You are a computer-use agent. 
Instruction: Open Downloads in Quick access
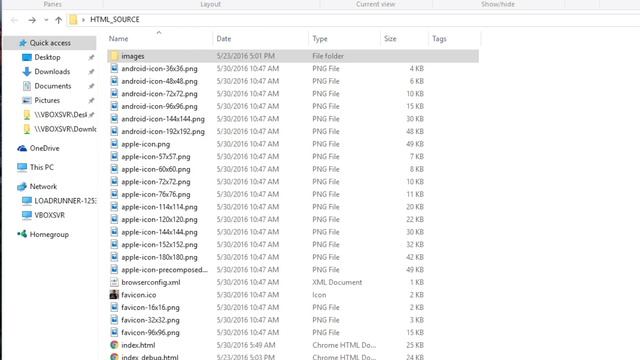52,71
